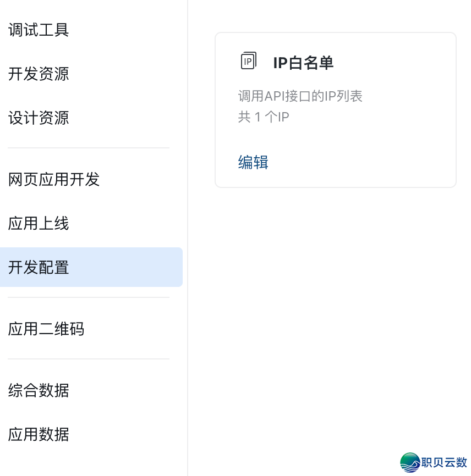471x476 pixels.
Task: Click the 职贝云数 globe logo icon
Action: [x=410, y=462]
